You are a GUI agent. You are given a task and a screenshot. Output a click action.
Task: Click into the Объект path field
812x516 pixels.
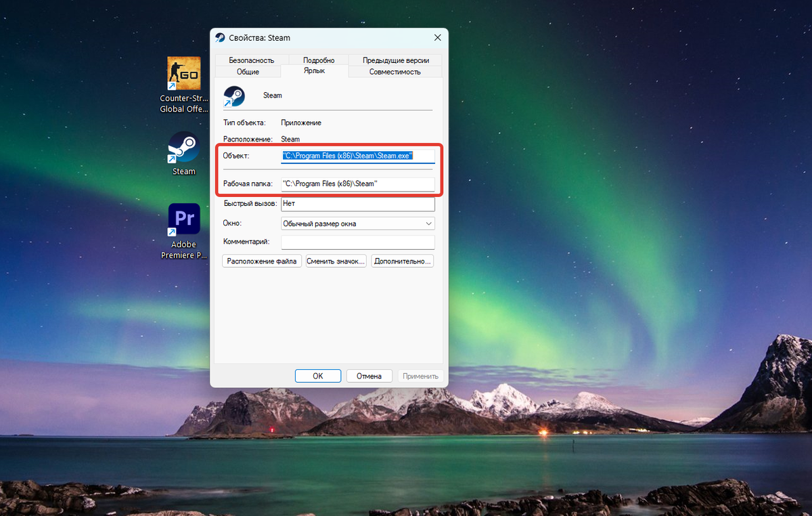pyautogui.click(x=358, y=156)
